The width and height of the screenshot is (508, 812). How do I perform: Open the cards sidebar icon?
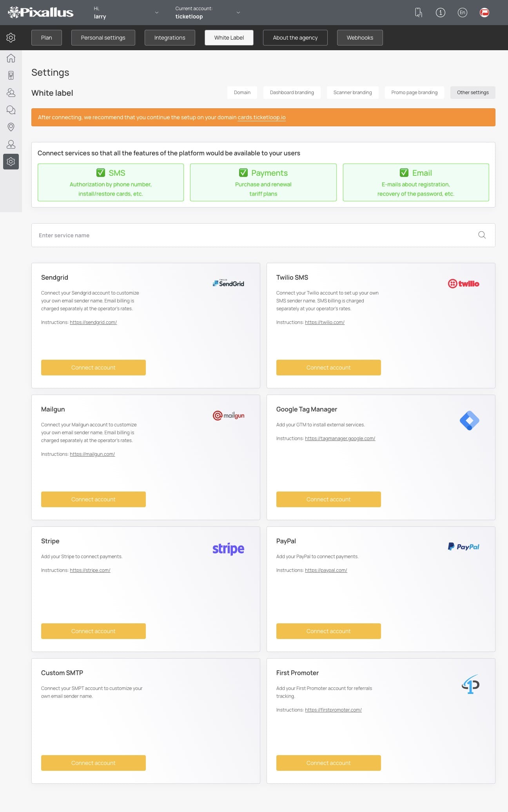click(x=11, y=75)
